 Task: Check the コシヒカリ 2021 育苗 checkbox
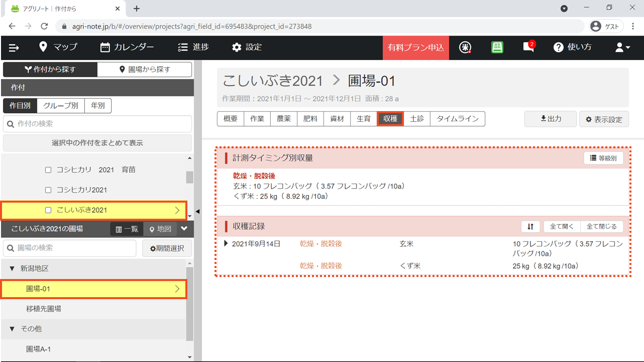(x=48, y=170)
